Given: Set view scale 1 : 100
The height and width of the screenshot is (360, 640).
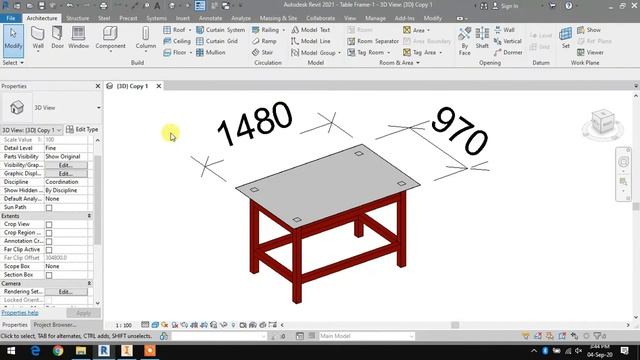Looking at the screenshot, I should point(124,325).
